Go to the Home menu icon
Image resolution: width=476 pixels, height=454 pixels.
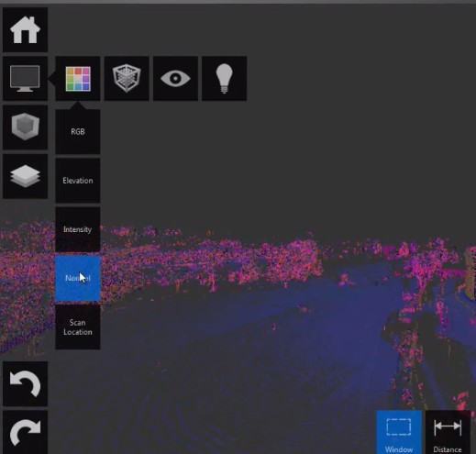click(25, 29)
